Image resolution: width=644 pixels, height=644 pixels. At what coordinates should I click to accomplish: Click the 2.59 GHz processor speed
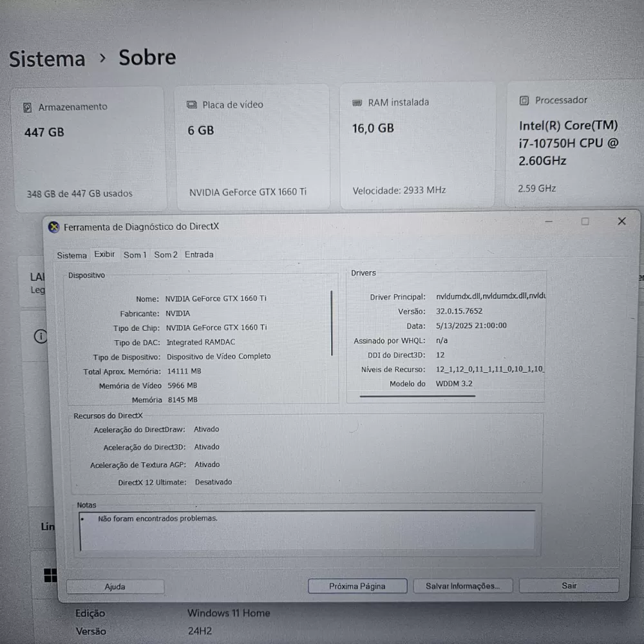[537, 189]
